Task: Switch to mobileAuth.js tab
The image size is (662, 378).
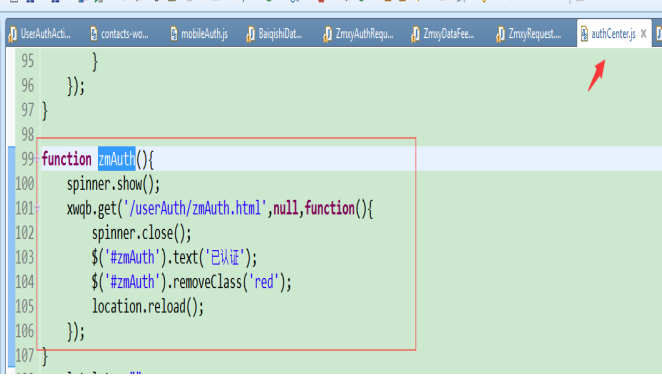Action: [199, 34]
